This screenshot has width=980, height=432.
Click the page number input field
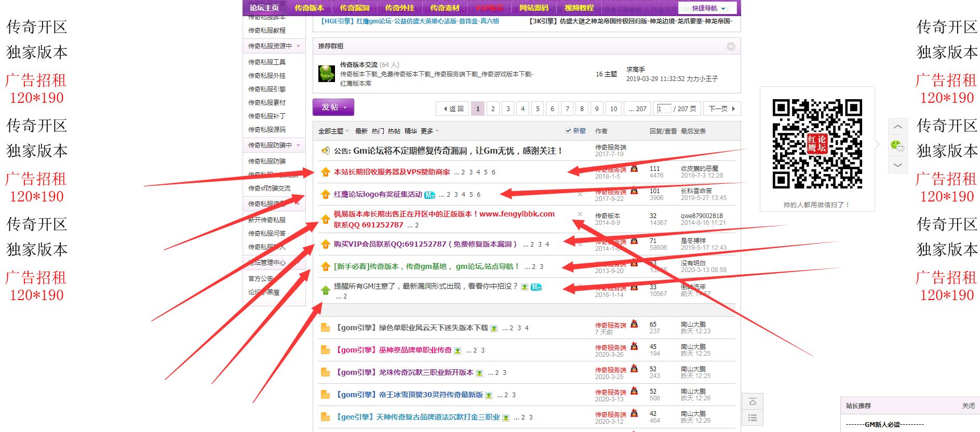pos(663,109)
